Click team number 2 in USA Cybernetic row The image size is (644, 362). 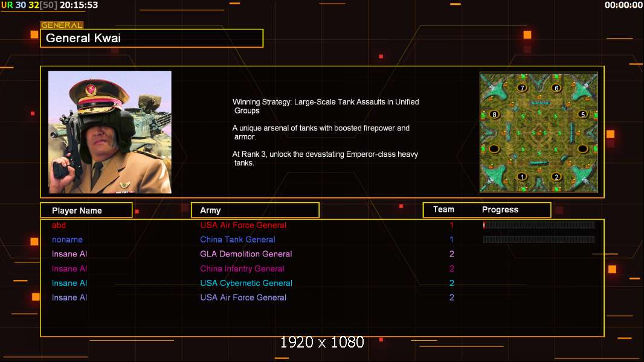[x=451, y=283]
